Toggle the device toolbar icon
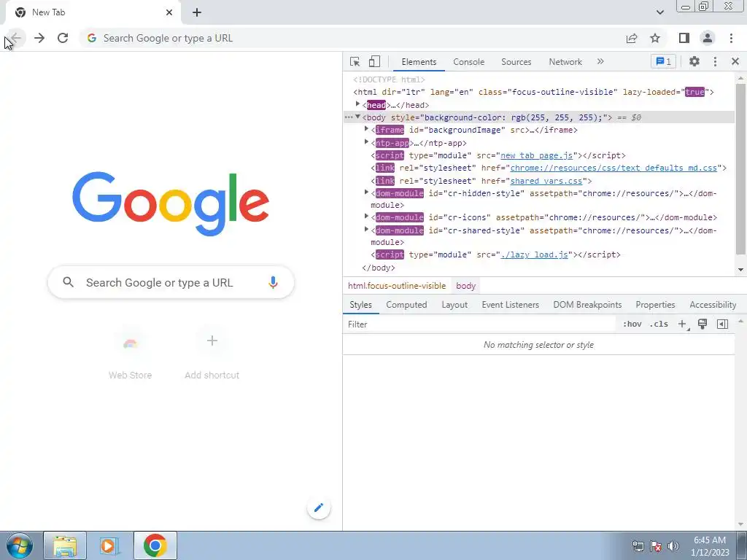This screenshot has width=747, height=560. tap(374, 62)
